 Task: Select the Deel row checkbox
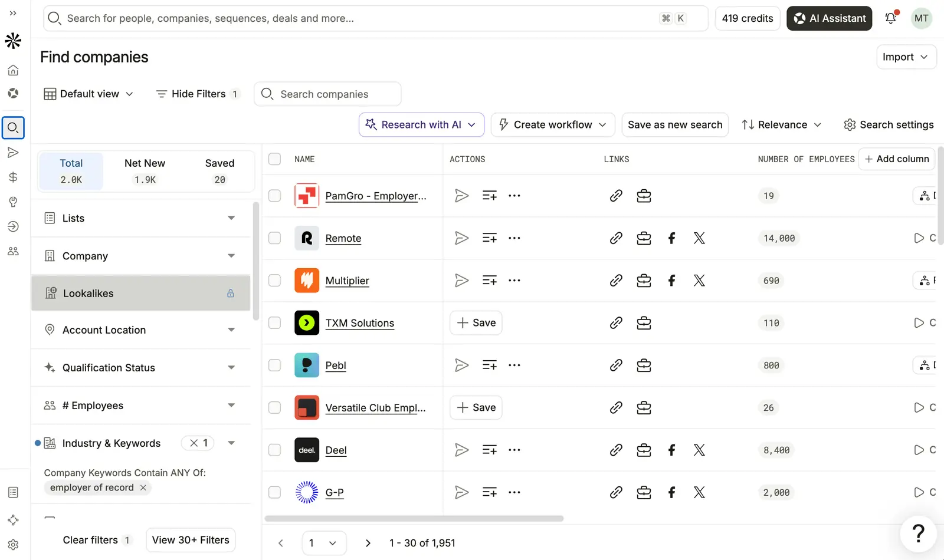tap(274, 450)
